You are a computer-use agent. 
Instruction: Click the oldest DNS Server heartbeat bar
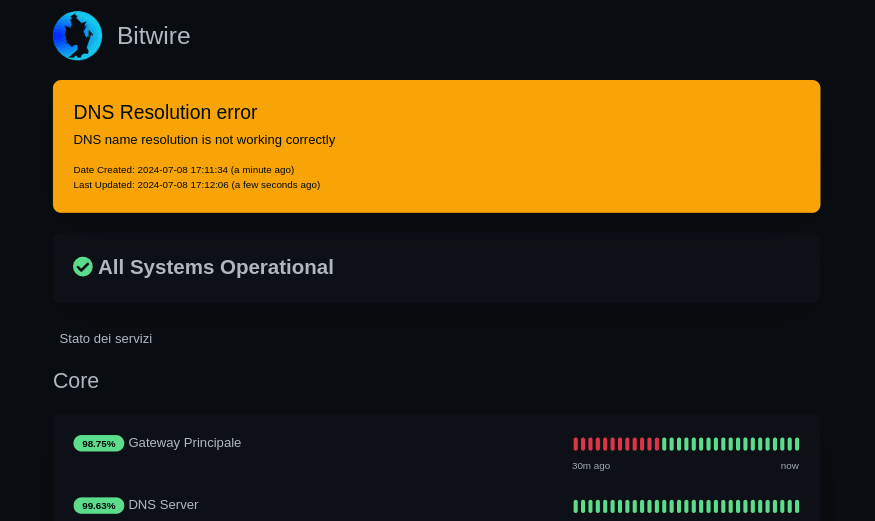click(576, 506)
